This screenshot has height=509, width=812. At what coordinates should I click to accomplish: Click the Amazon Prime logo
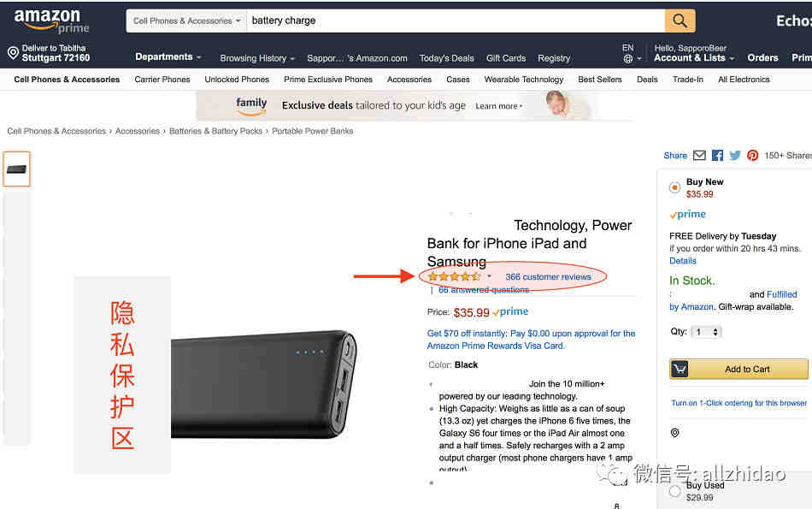pos(50,21)
